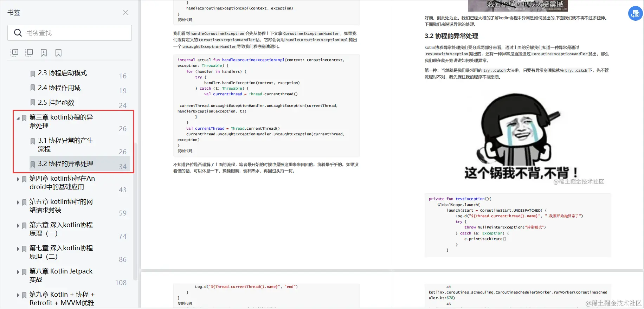Click page number 16 for 2.3
644x309 pixels.
pos(123,76)
